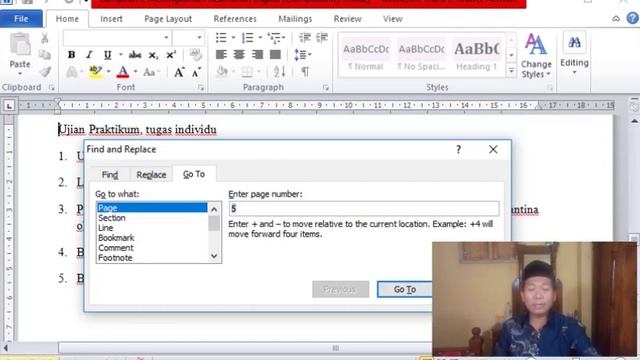Switch to the Find tab in dialog

point(110,175)
